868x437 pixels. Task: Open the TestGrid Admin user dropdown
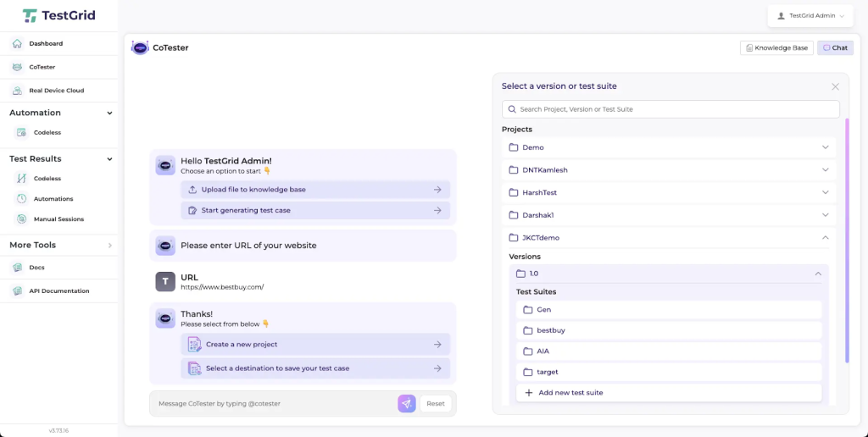click(811, 16)
